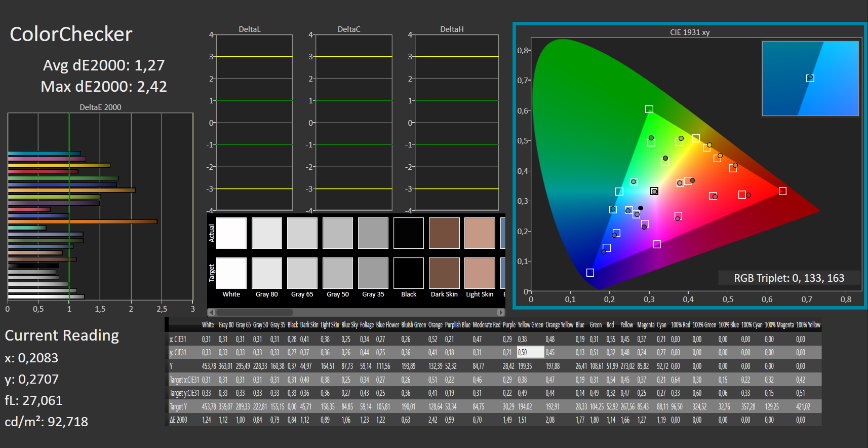Click the measured point in the zoomed CIE inset
This screenshot has width=868, height=448.
coord(810,78)
